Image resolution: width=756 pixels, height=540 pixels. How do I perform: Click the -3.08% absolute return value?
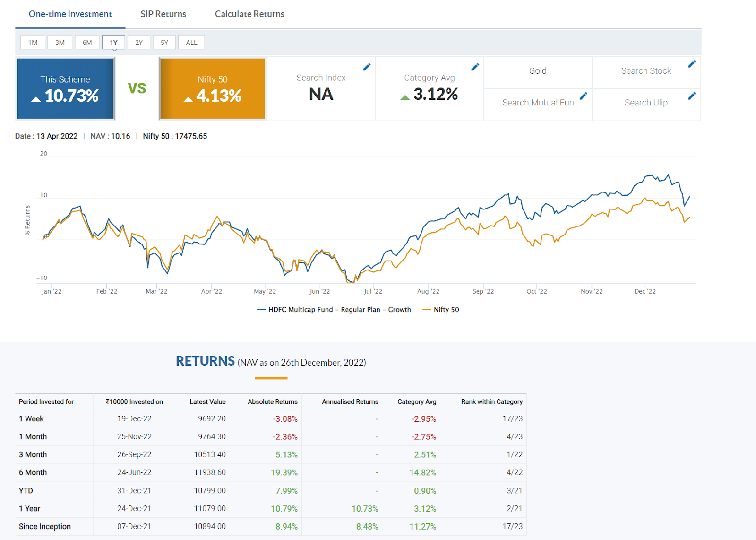coord(285,419)
